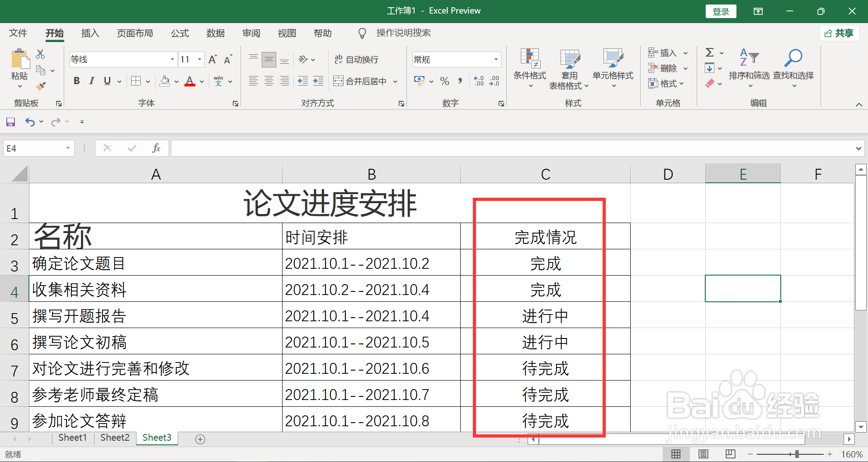Apply comma style number format
The height and width of the screenshot is (462, 868).
coord(460,81)
